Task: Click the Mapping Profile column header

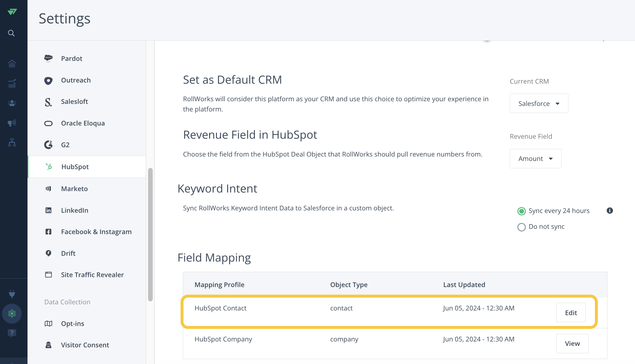Action: [219, 285]
